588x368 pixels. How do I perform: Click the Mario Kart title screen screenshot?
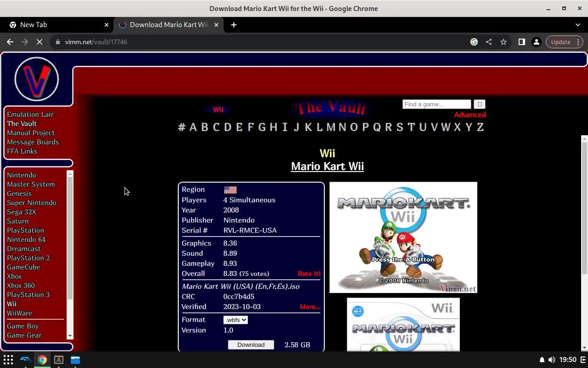[x=403, y=237]
